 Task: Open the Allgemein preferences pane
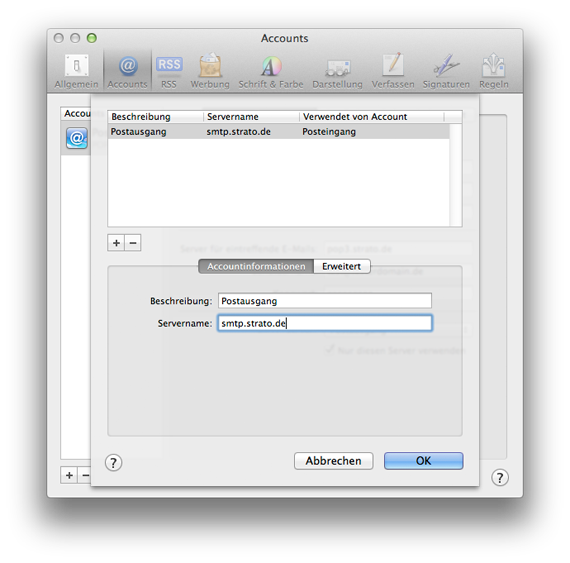76,72
